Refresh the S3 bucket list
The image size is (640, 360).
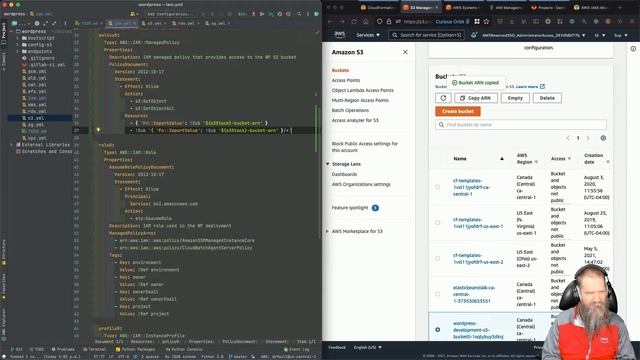(x=443, y=98)
